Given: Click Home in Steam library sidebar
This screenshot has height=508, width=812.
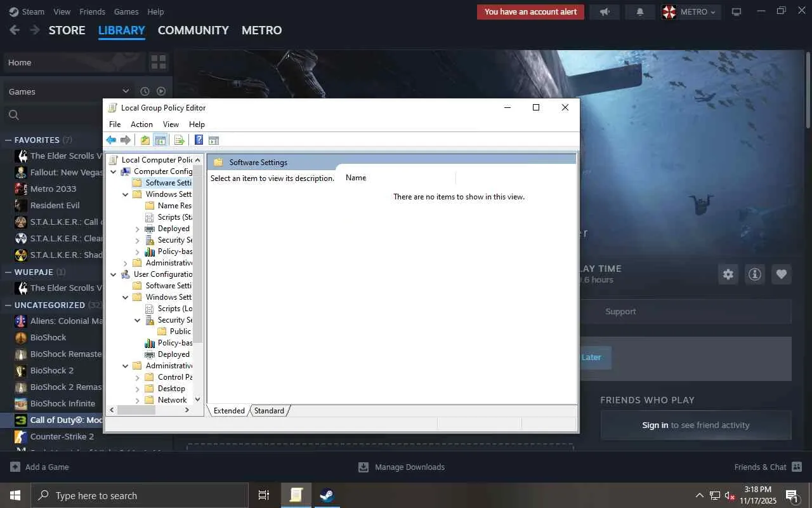Looking at the screenshot, I should (74, 62).
